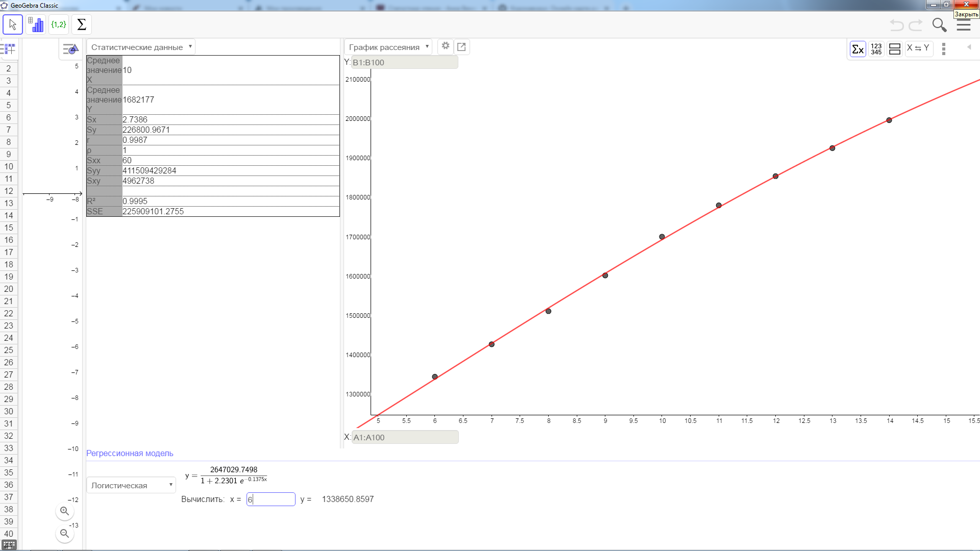The height and width of the screenshot is (551, 980).
Task: Click the three-dot drag handle menu
Action: pyautogui.click(x=944, y=49)
